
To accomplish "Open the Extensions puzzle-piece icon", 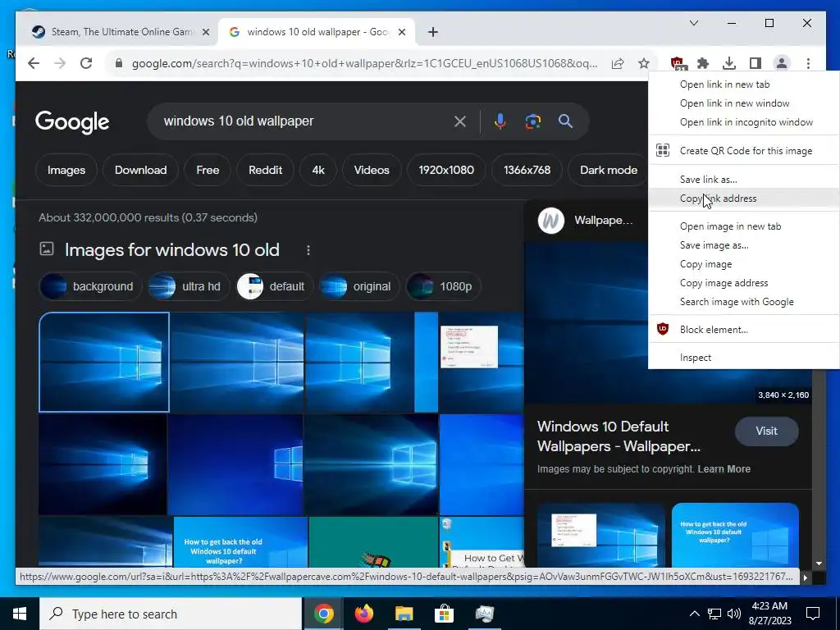I will [703, 63].
